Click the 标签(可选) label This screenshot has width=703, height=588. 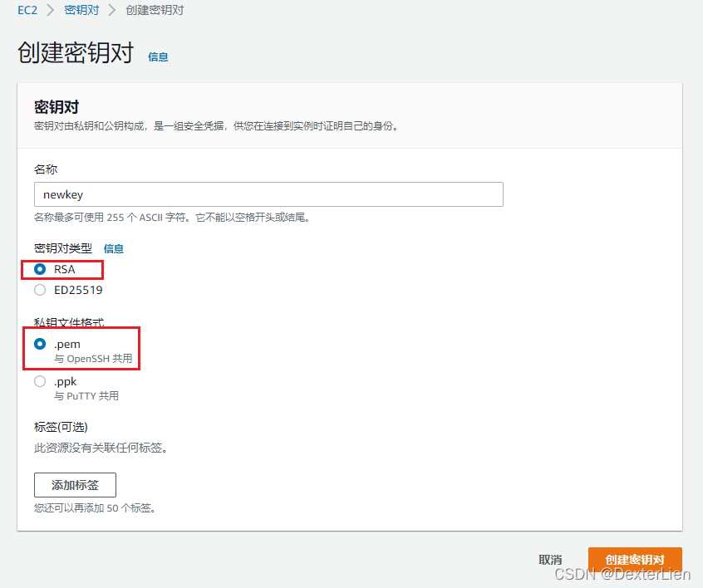[61, 427]
